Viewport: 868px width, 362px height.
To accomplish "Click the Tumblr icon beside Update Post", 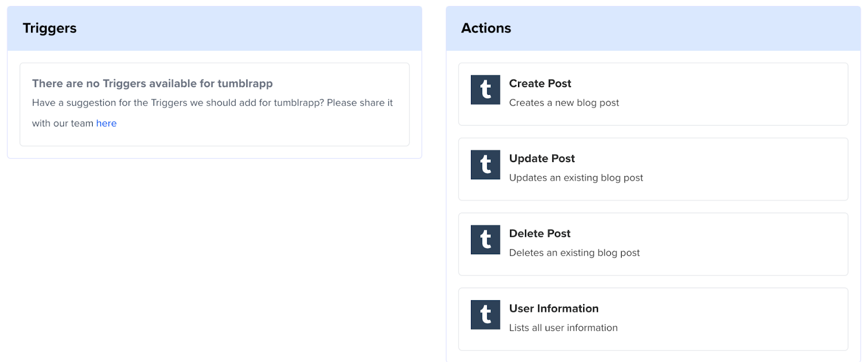I will point(485,165).
